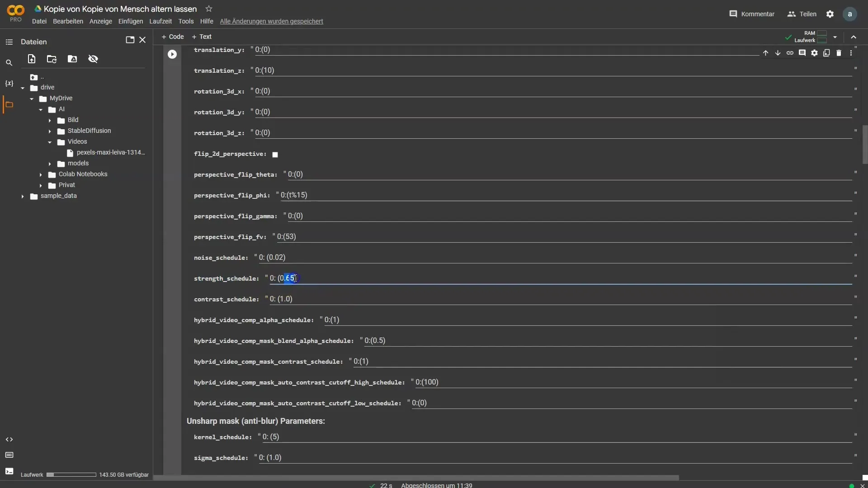This screenshot has height=488, width=868.
Task: Open the Laufzeit menu
Action: (160, 21)
